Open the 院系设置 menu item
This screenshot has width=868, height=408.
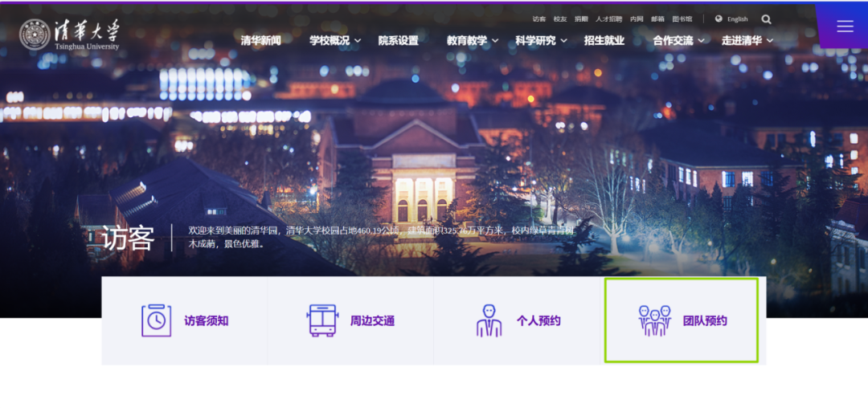(399, 41)
